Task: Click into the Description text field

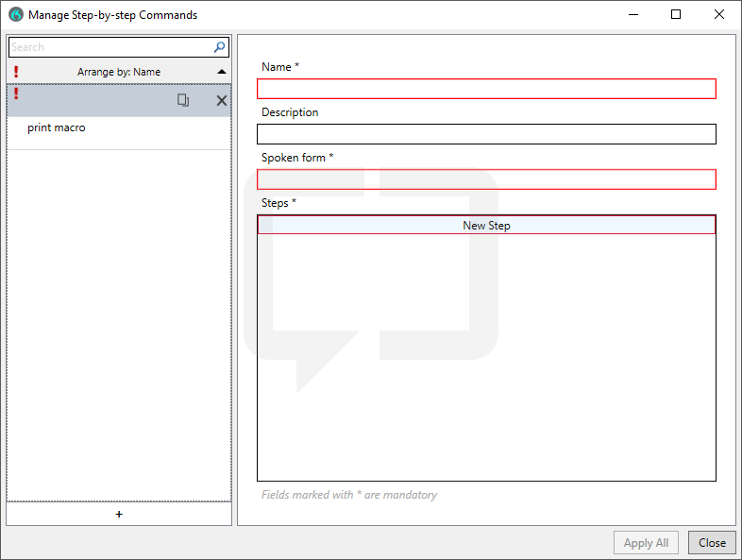Action: [x=486, y=134]
